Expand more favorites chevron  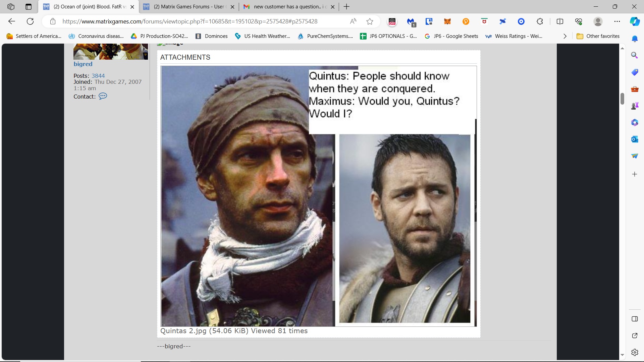point(565,36)
